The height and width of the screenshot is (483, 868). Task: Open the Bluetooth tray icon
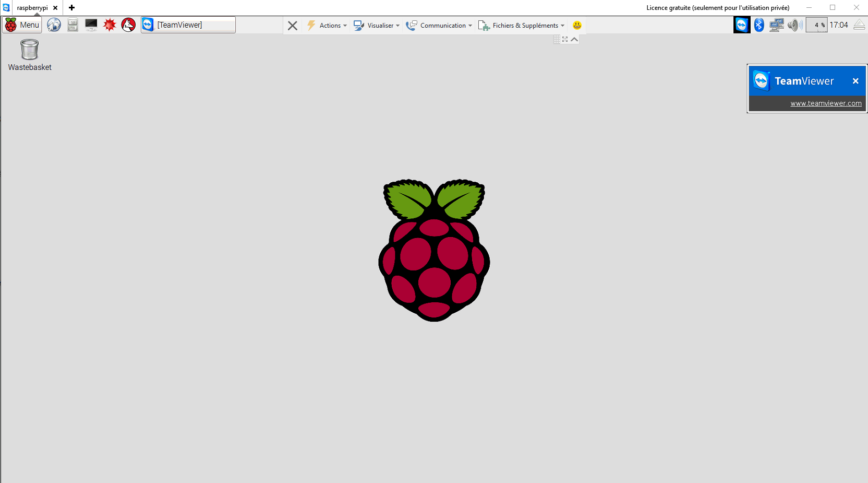(759, 25)
